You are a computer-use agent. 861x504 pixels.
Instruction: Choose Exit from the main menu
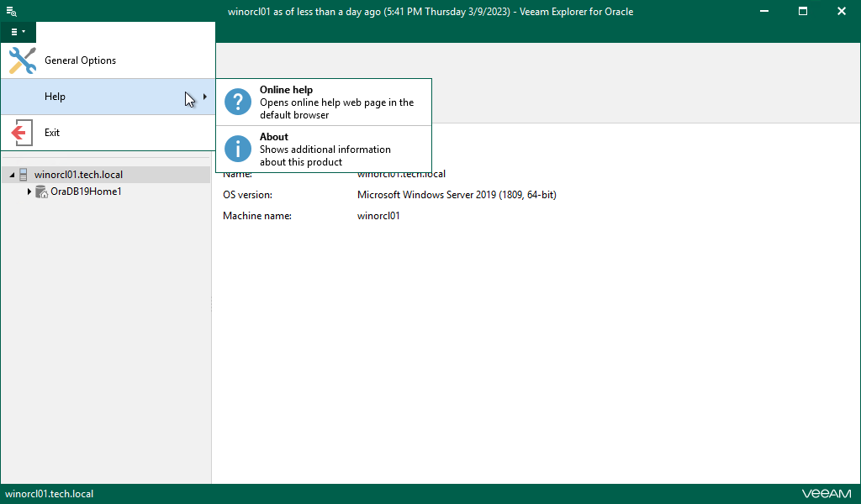coord(108,133)
